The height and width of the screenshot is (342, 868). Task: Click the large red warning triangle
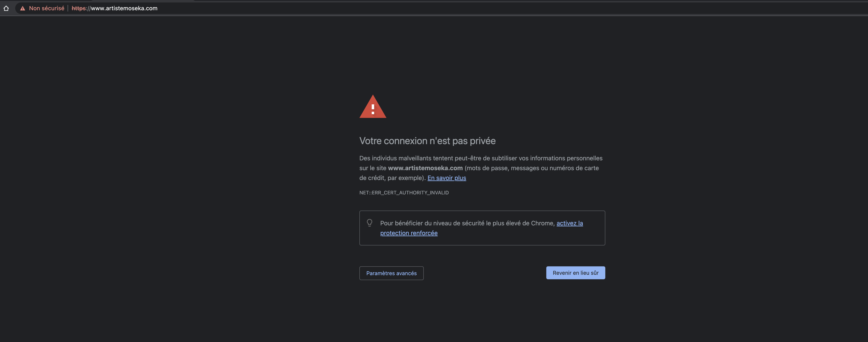point(373,107)
